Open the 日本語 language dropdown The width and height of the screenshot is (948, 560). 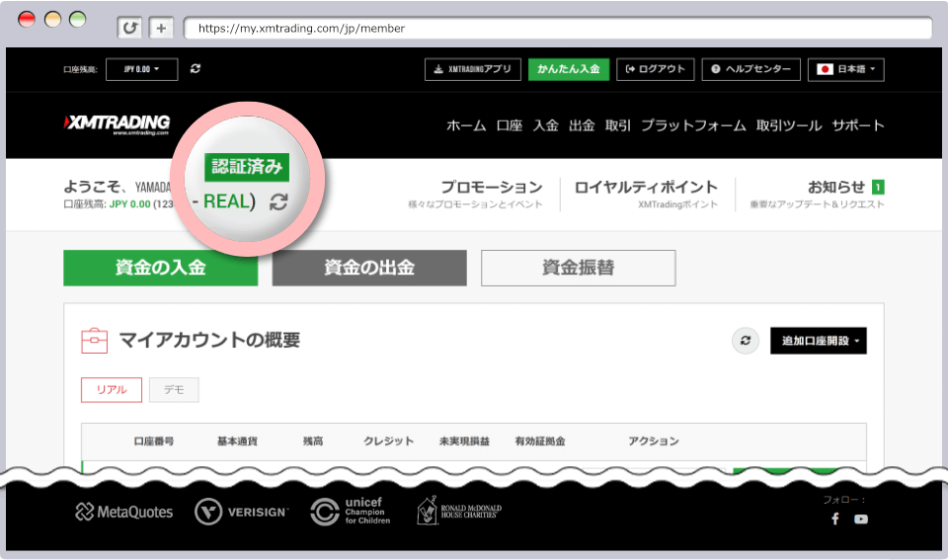tap(846, 69)
